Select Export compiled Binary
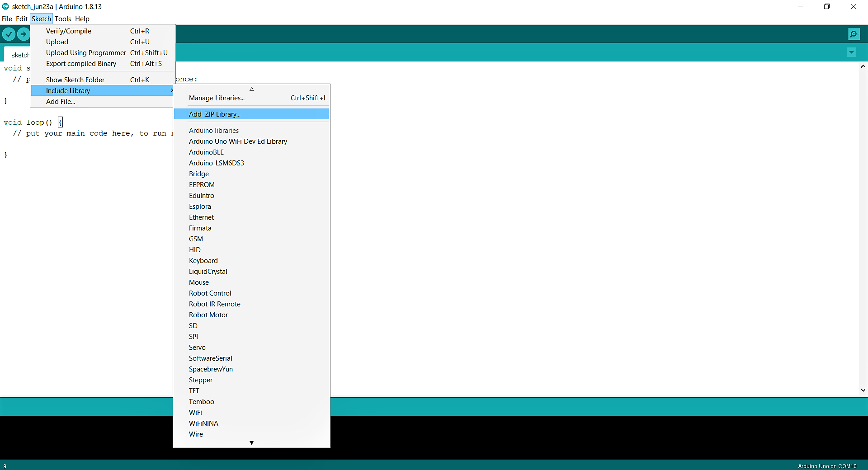Viewport: 868px width, 470px height. tap(103, 64)
